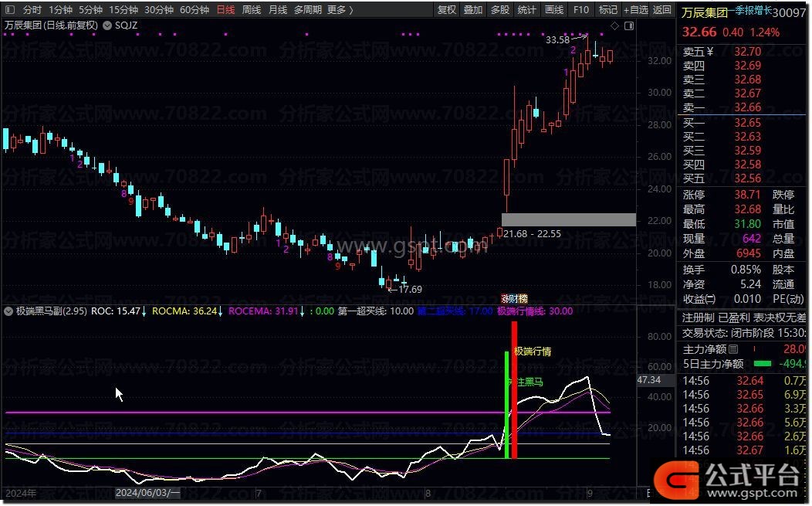Activate the 画线 drawing tool button
Screen dimensions: 812x506
pyautogui.click(x=553, y=10)
